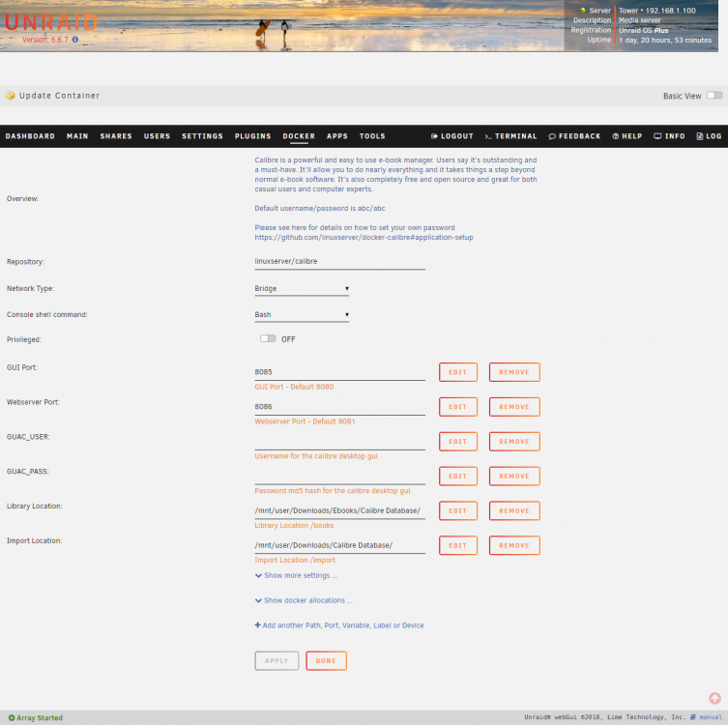Click the Apply button
The image size is (728, 725).
[x=277, y=661]
